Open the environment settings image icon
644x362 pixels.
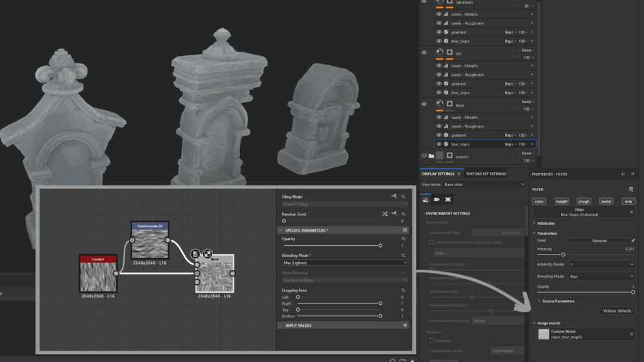(425, 199)
